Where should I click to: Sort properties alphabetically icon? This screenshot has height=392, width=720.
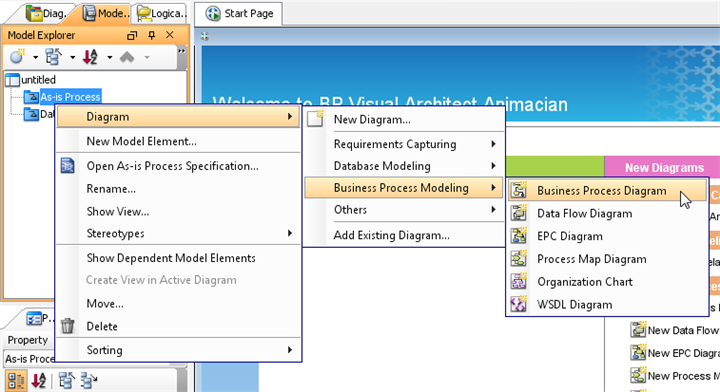(x=39, y=381)
